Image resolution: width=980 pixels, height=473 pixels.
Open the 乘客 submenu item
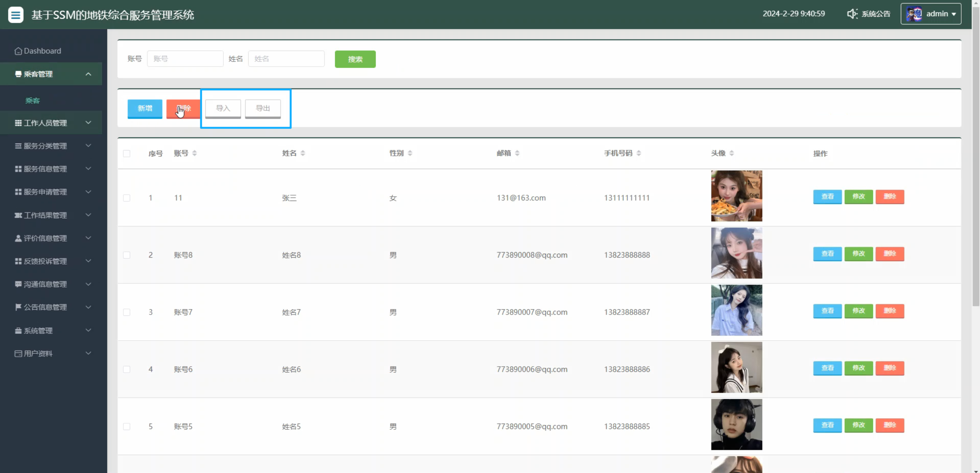click(x=33, y=101)
